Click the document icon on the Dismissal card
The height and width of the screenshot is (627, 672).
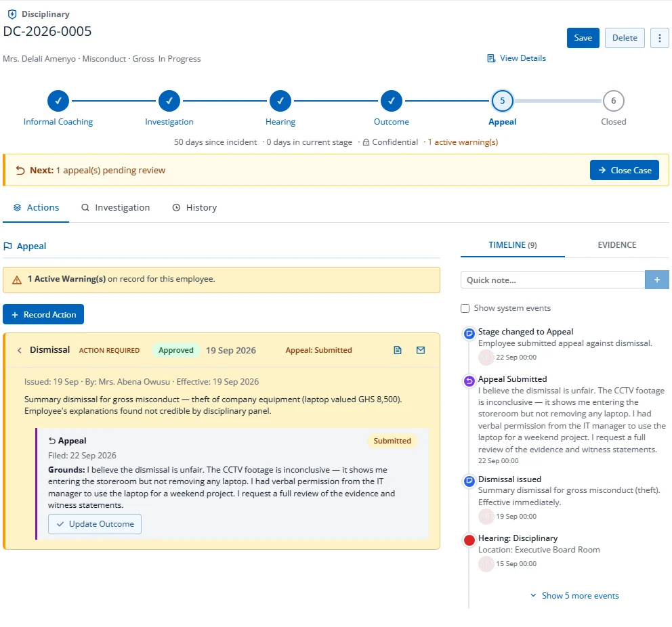tap(398, 350)
